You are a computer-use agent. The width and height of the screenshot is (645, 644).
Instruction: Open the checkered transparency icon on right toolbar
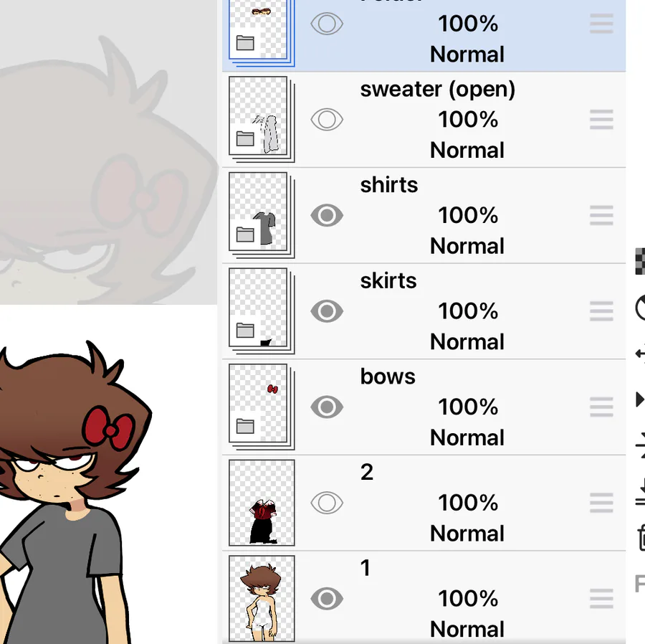tap(640, 261)
